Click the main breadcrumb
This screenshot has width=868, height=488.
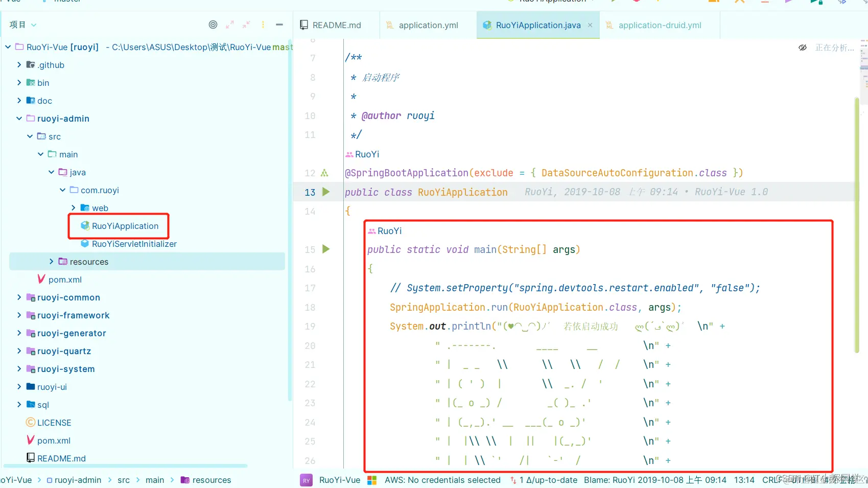coord(155,480)
